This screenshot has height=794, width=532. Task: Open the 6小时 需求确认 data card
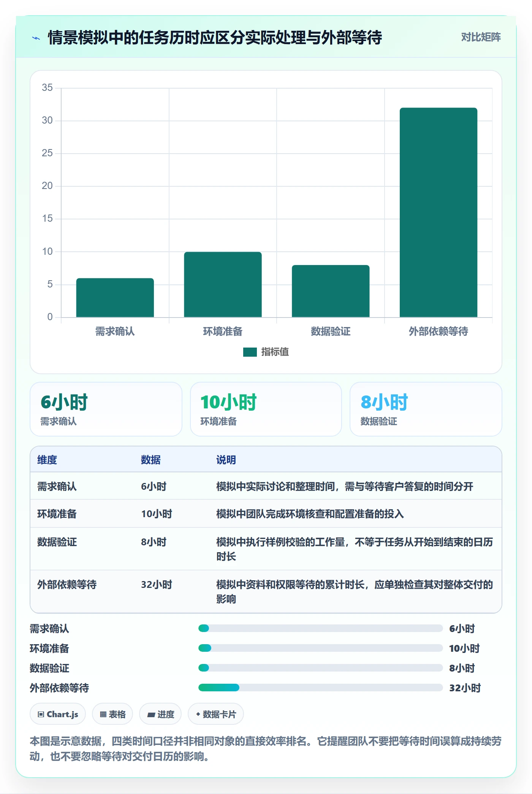coord(106,409)
